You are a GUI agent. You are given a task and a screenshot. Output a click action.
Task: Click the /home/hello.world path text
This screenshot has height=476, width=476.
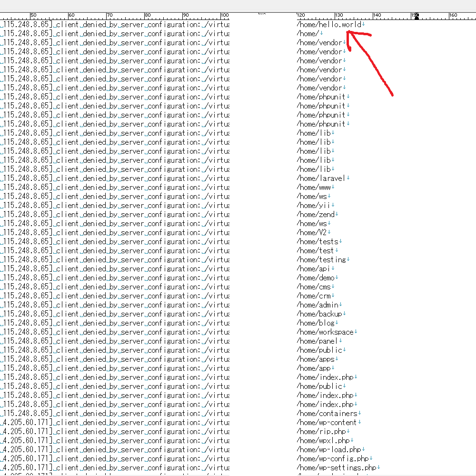pos(329,25)
